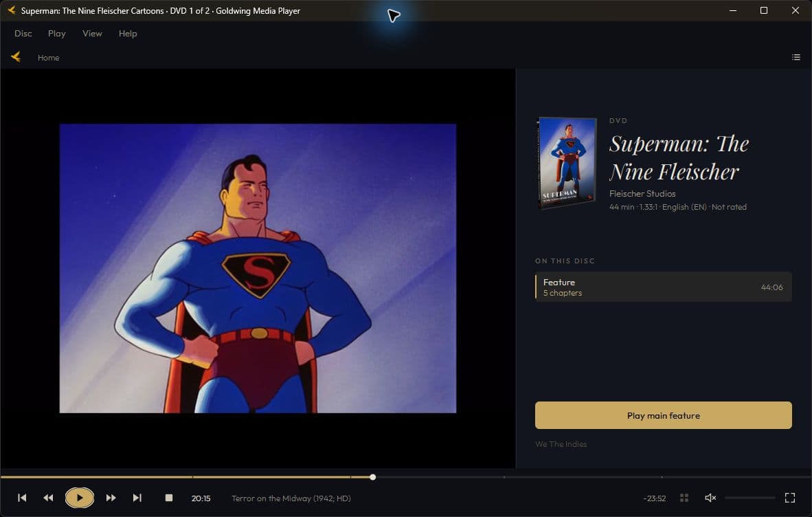The width and height of the screenshot is (812, 517).
Task: Maximize the Goldwing Media Player window
Action: point(764,10)
